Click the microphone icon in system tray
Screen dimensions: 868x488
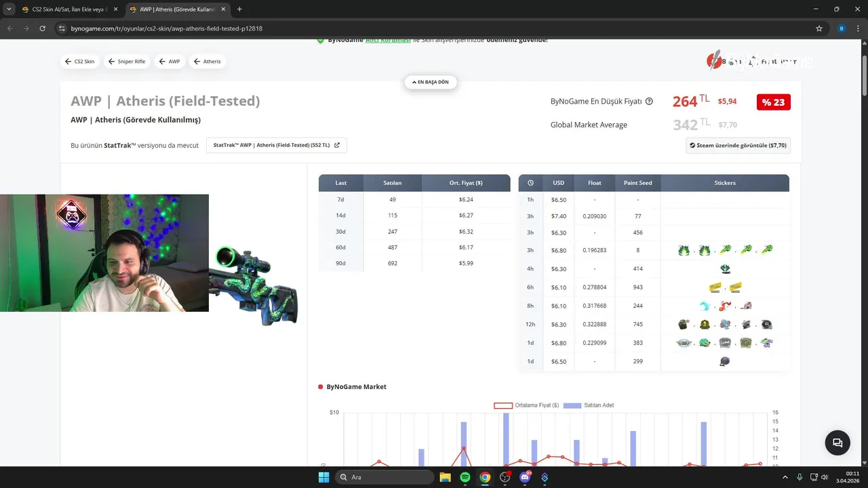[800, 477]
